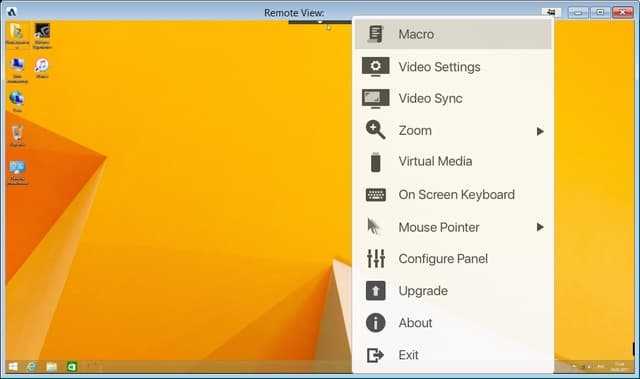Select On Screen Keyboard menu entry
Viewport: 640px width, 379px height.
(x=453, y=195)
